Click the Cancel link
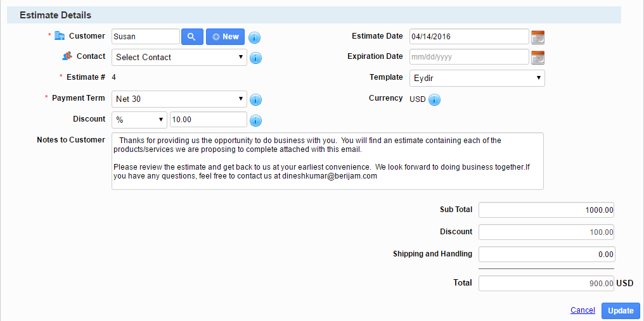Screen dimensions: 644x321 [x=583, y=310]
